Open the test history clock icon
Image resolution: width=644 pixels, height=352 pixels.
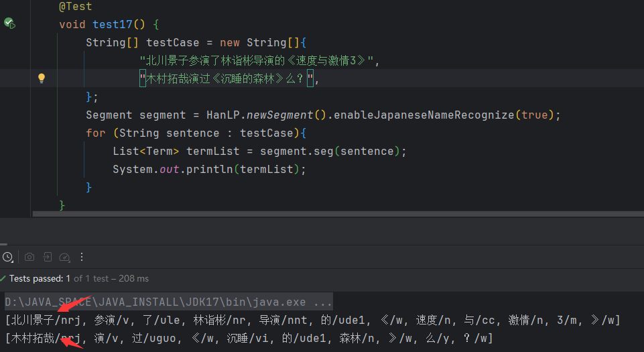point(7,257)
